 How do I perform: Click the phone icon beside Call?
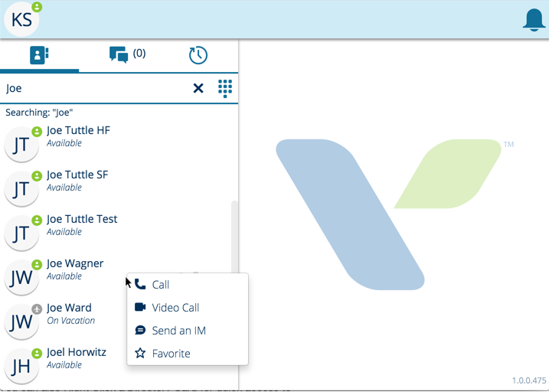(x=140, y=284)
